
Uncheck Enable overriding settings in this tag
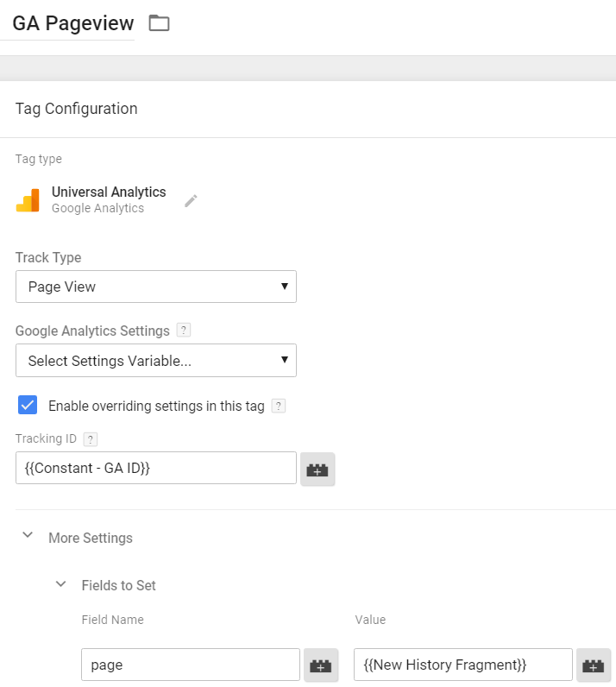click(x=28, y=405)
